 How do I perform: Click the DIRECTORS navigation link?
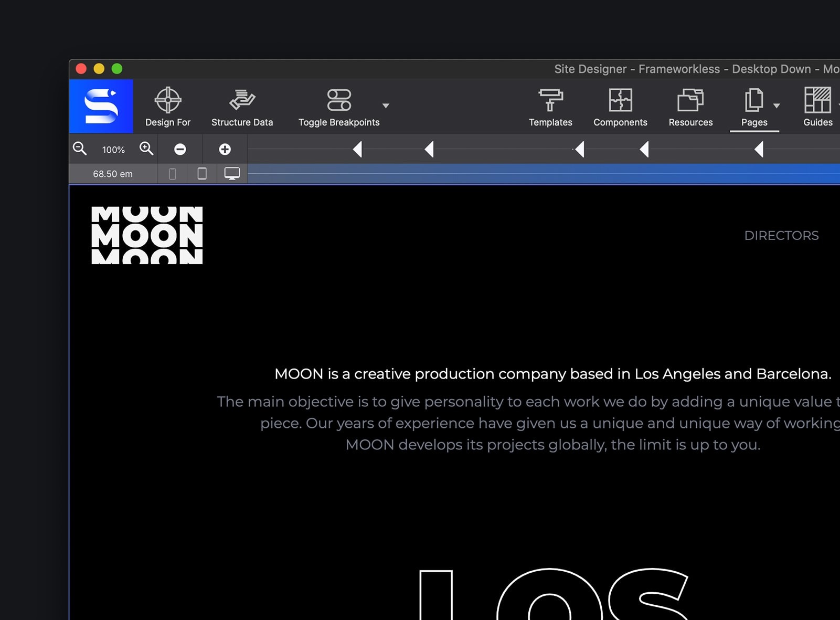click(781, 236)
